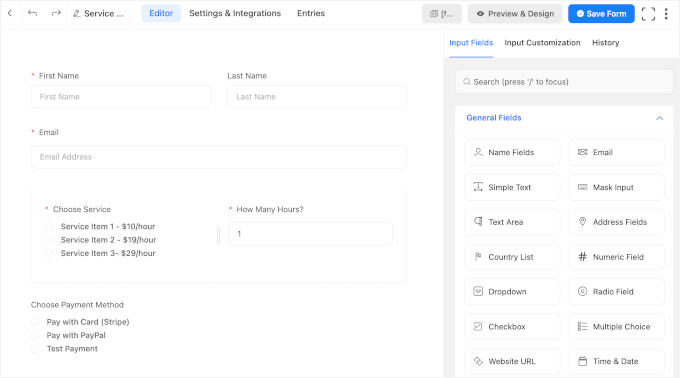
Task: Choose Pay with Card (Stripe)
Action: 35,322
